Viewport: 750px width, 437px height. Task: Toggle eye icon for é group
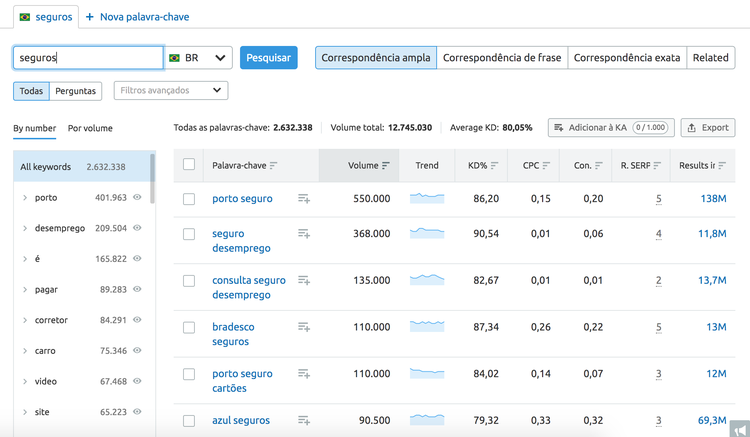(x=137, y=258)
